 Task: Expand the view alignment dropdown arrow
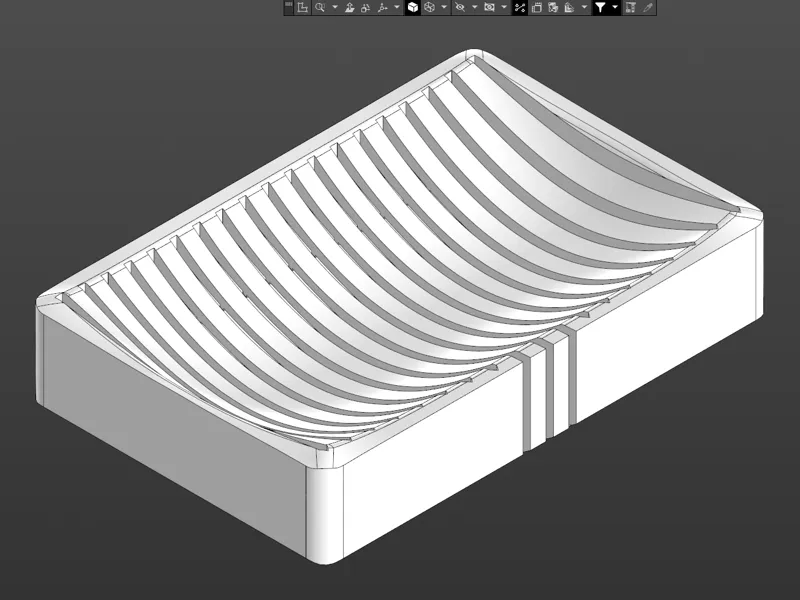click(x=584, y=7)
